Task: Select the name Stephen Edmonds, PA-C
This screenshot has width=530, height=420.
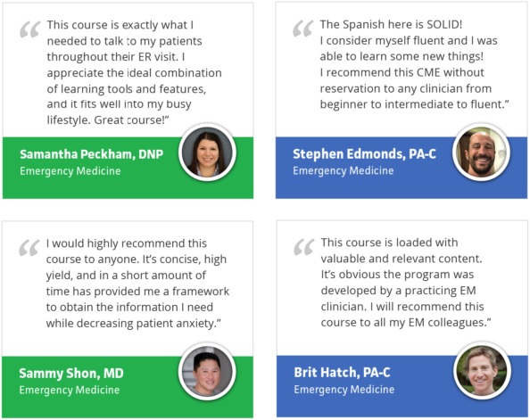Action: 364,153
